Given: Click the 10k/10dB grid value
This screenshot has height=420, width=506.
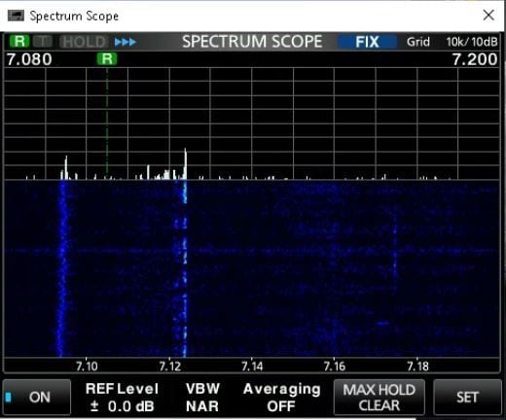Looking at the screenshot, I should tap(472, 42).
